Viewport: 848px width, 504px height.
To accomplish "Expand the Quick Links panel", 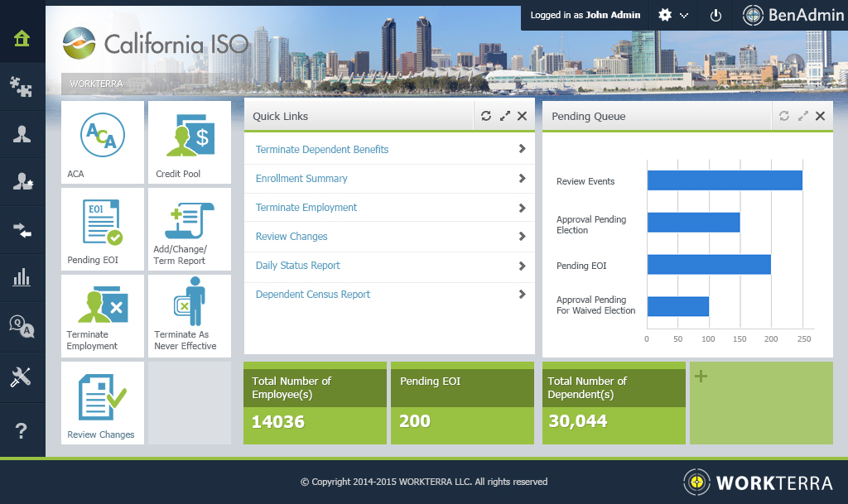I will 505,117.
